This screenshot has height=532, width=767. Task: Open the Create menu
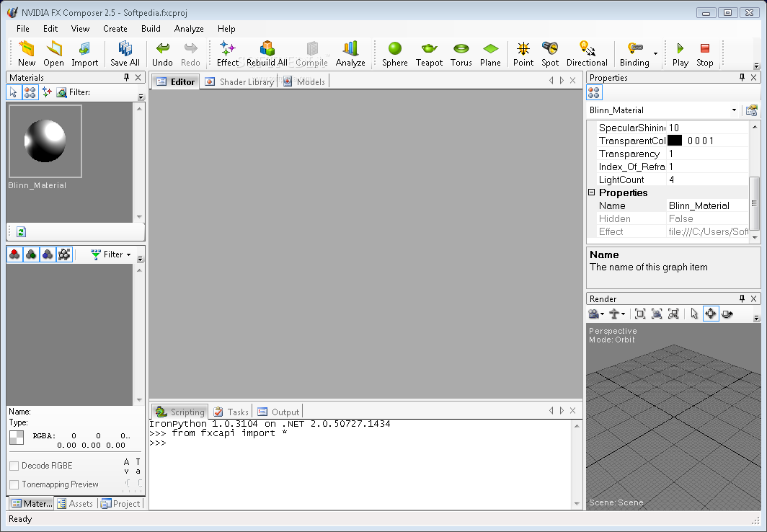115,29
